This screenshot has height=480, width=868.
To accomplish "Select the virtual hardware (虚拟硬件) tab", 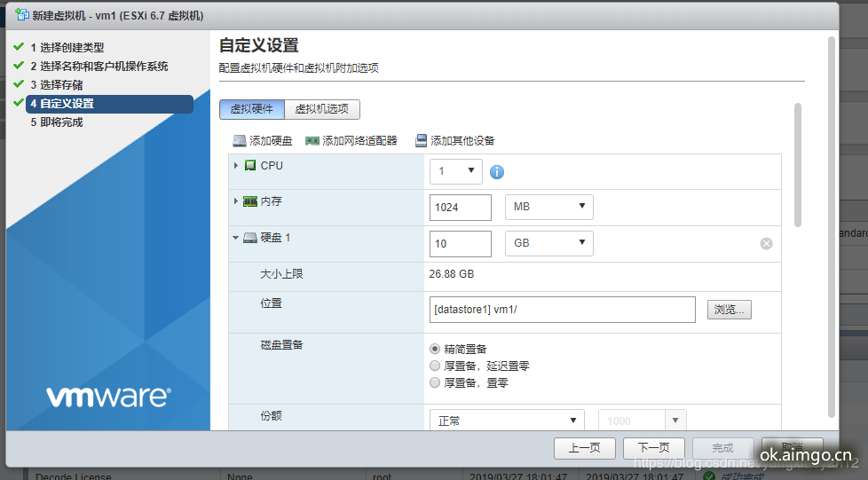I will pyautogui.click(x=252, y=109).
